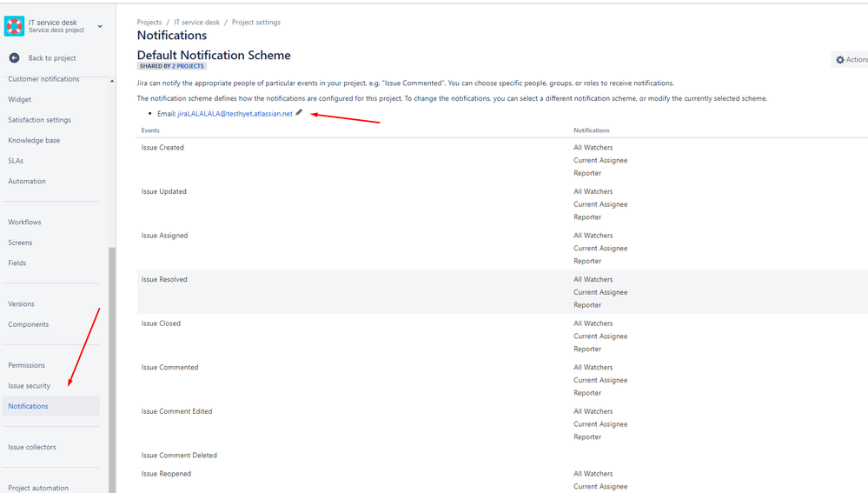This screenshot has height=493, width=868.
Task: Click the Issue Commented event text
Action: point(169,368)
